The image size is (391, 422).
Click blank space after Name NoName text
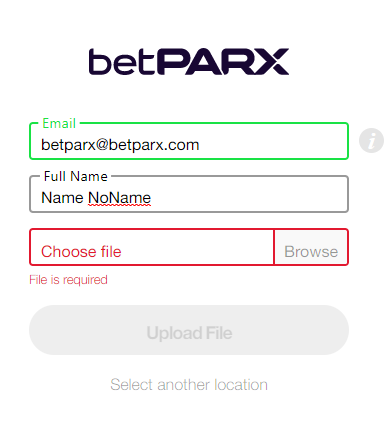coord(248,198)
